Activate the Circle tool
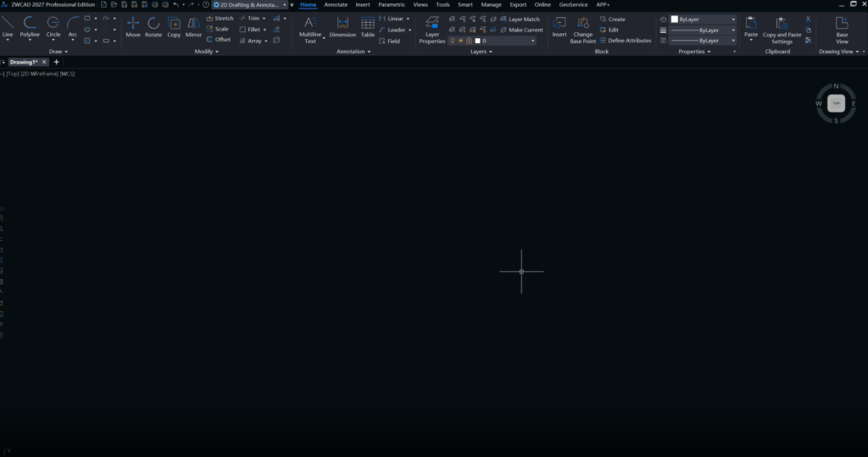The width and height of the screenshot is (868, 457). click(x=53, y=27)
